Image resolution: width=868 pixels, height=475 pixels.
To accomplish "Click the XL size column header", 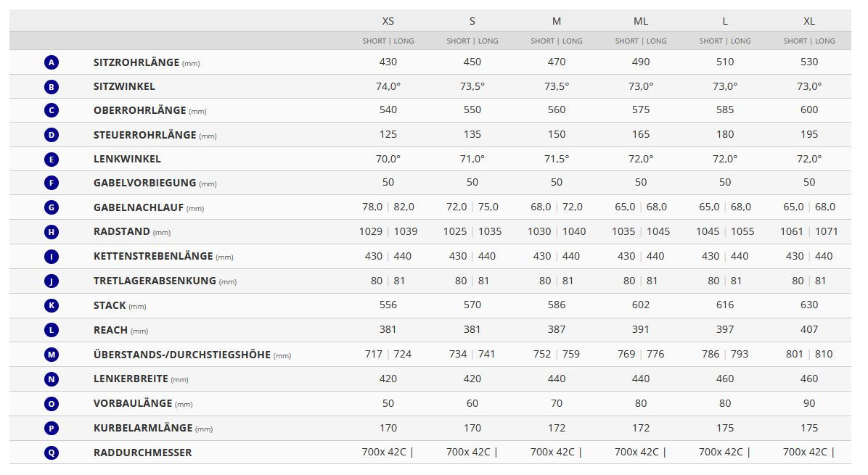I will pos(809,21).
